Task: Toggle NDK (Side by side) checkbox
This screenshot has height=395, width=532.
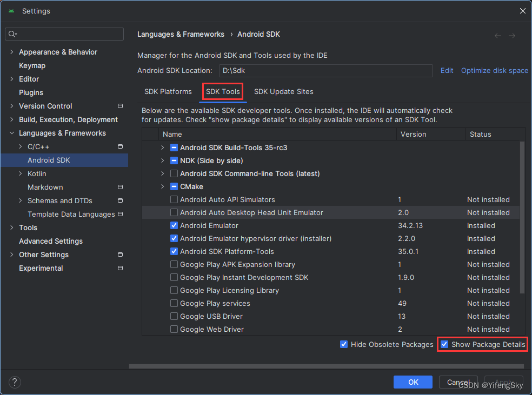Action: tap(174, 160)
